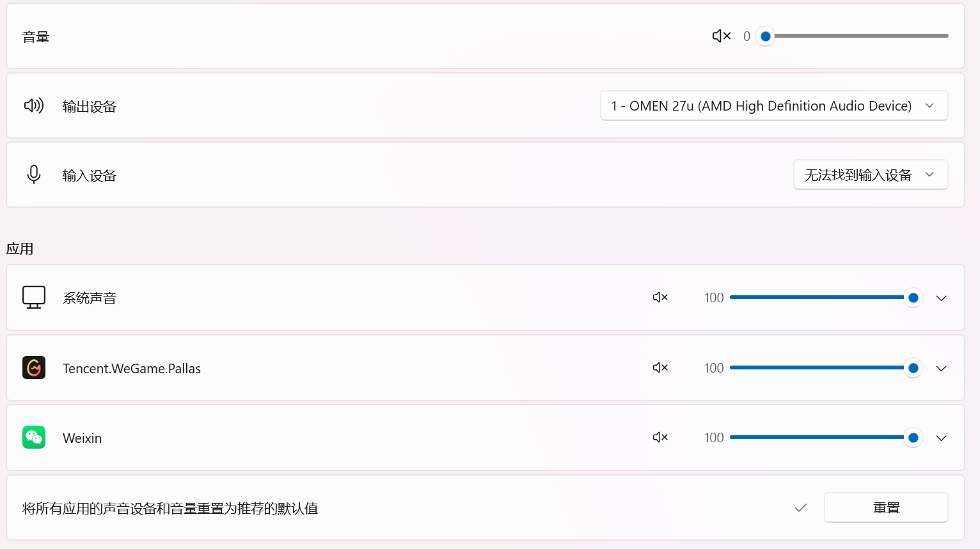Click the 输入设备 microphone icon
The height and width of the screenshot is (549, 980).
pos(34,174)
